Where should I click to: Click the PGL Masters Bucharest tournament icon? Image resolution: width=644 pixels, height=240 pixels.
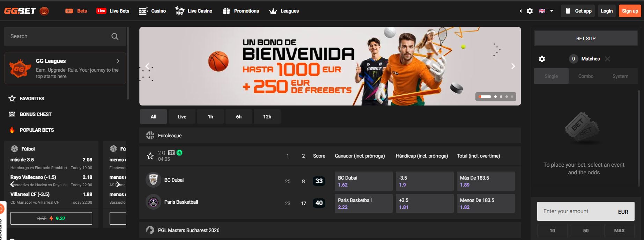coord(150,230)
